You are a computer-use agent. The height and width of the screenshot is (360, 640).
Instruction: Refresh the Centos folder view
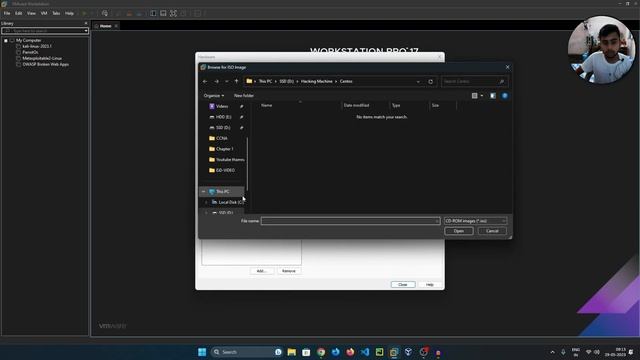[x=430, y=82]
